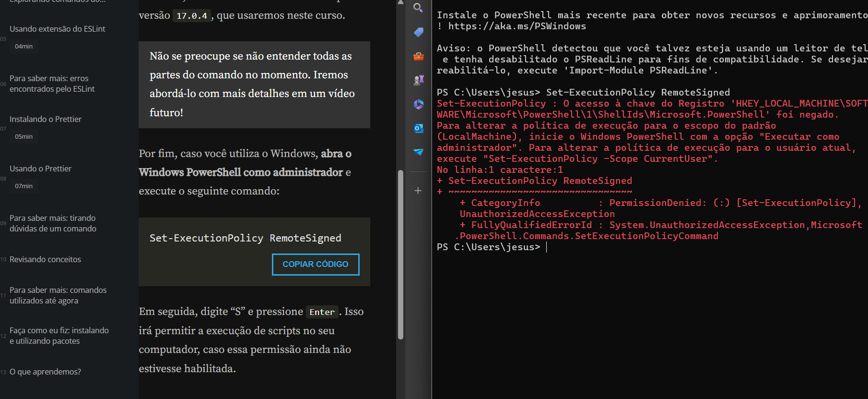Viewport: 868px width, 399px height.
Task: Click the page vertical scrollbar thumb
Action: 400,254
